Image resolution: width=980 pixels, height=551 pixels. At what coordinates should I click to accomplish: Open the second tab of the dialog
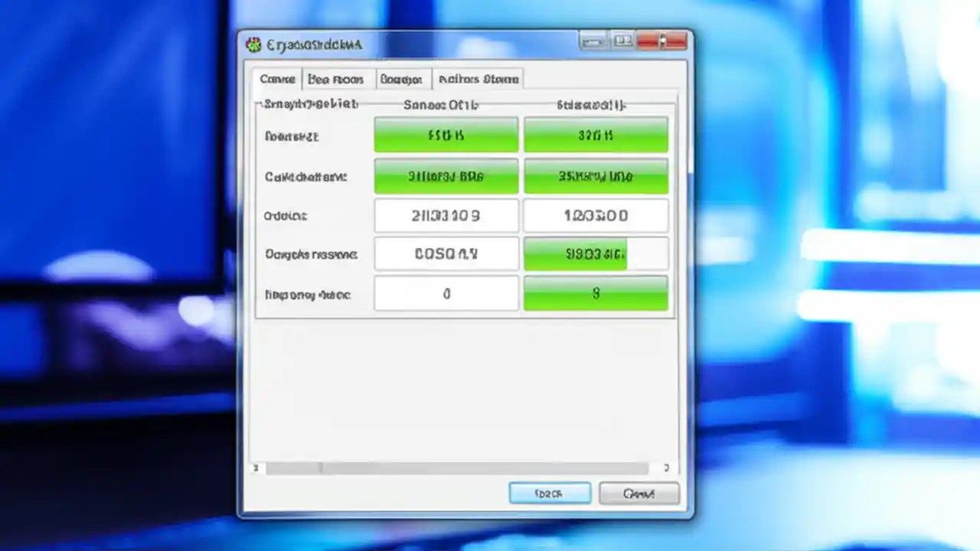335,79
